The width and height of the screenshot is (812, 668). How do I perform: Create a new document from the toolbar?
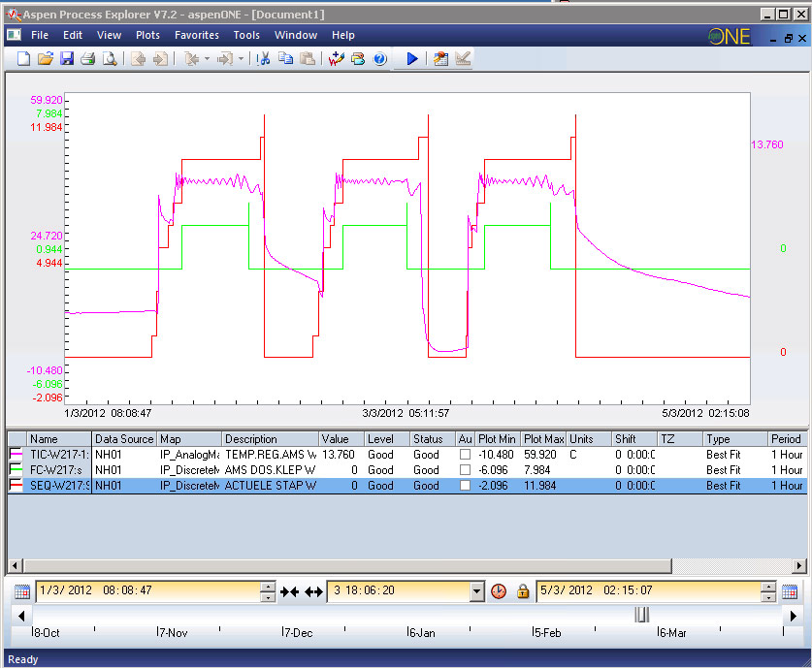pos(23,58)
